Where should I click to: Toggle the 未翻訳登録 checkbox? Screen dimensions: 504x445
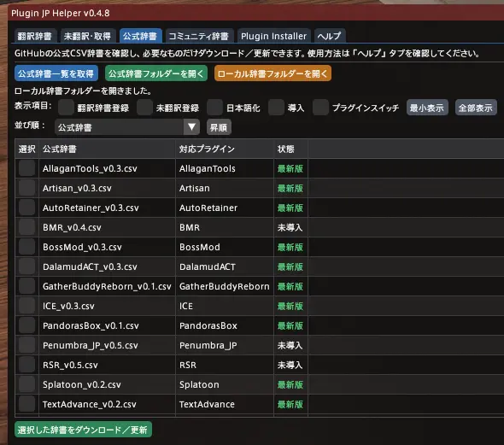144,108
